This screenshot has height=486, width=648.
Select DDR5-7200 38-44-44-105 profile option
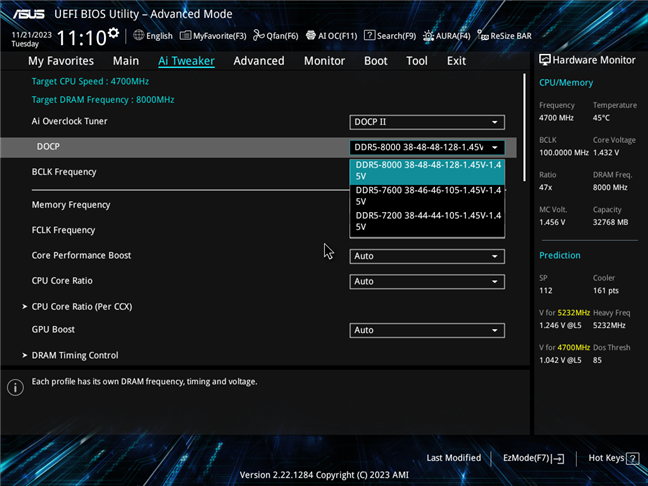(x=427, y=221)
